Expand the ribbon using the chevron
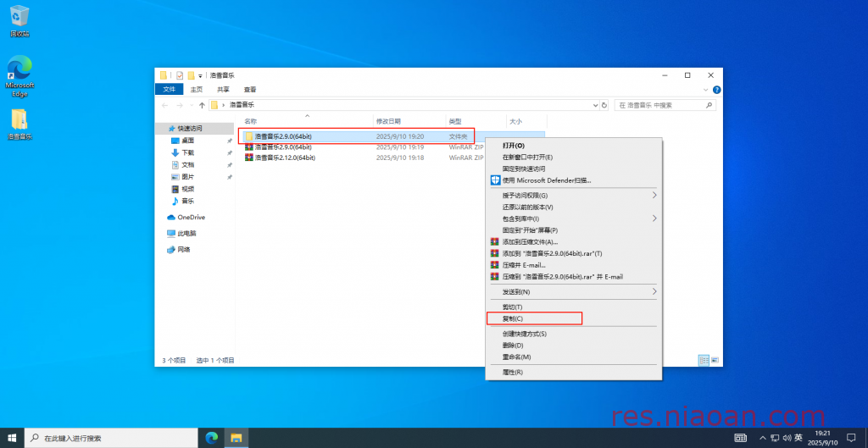The height and width of the screenshot is (448, 868). (706, 89)
